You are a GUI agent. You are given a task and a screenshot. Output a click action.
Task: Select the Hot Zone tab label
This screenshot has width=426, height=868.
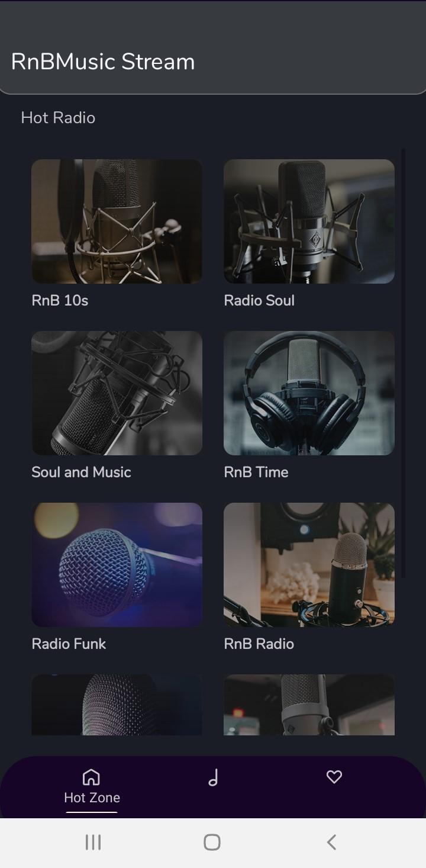coord(92,798)
